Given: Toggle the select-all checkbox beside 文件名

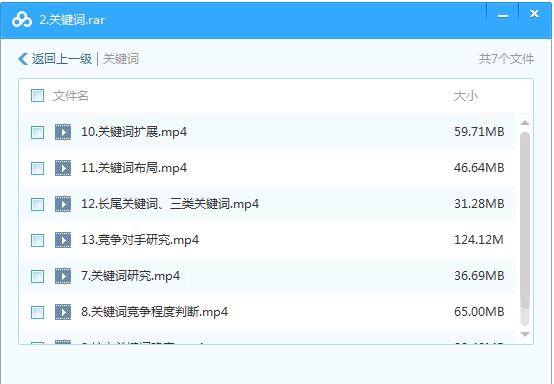Looking at the screenshot, I should tap(37, 96).
